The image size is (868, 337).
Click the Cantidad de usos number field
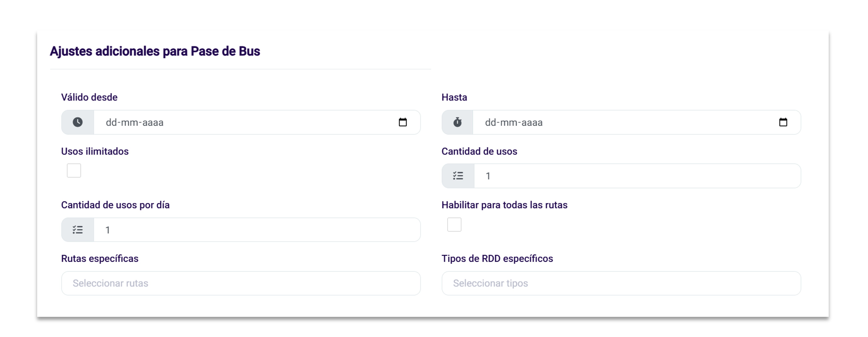point(637,176)
